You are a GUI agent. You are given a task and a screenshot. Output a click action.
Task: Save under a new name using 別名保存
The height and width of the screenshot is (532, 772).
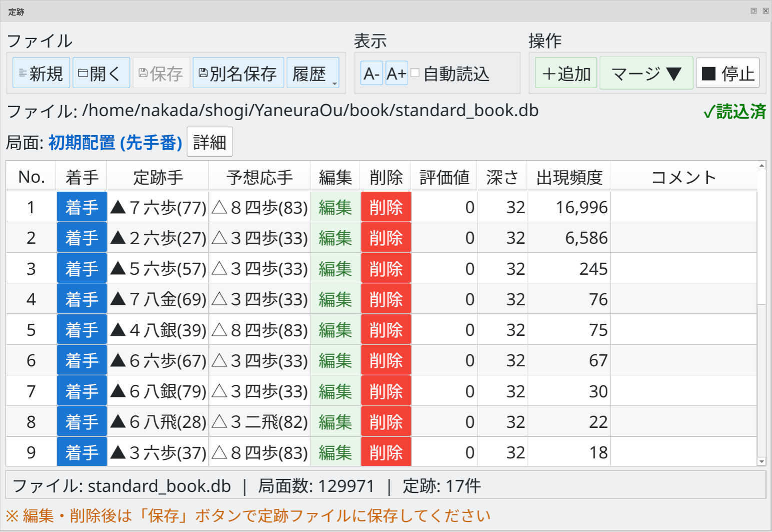pos(238,73)
